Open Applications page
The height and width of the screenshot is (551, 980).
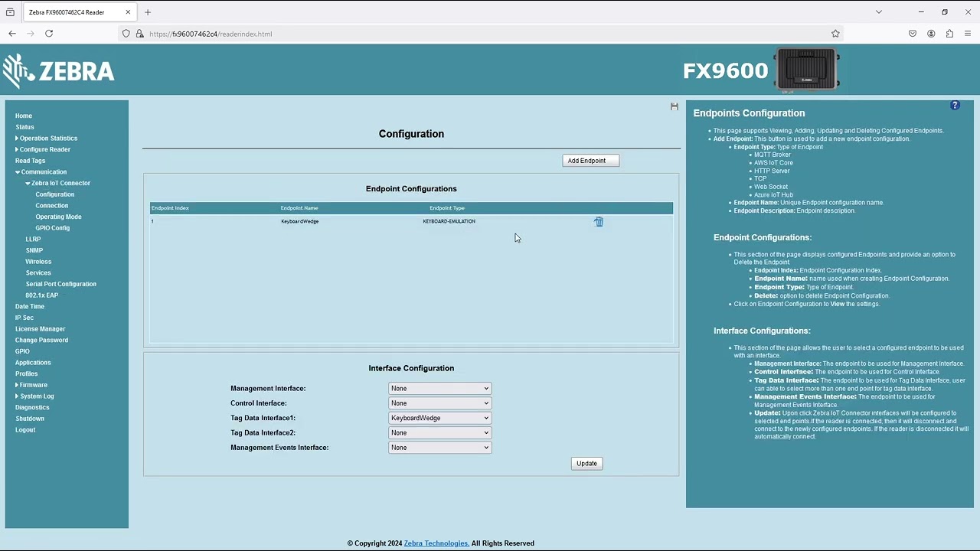(33, 363)
